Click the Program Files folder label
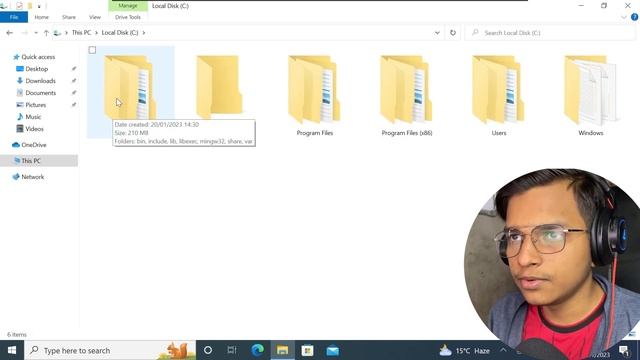640x360 pixels. [x=315, y=133]
